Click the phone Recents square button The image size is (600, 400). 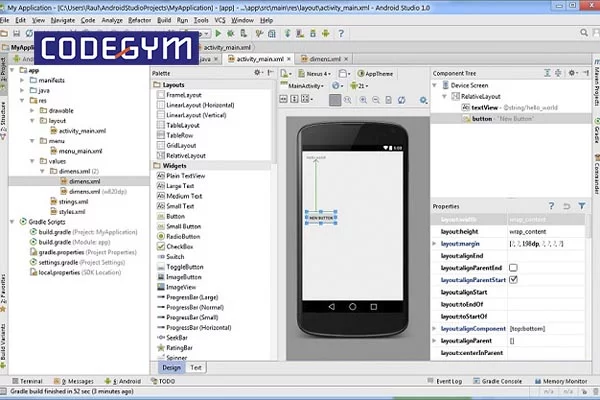[373, 307]
